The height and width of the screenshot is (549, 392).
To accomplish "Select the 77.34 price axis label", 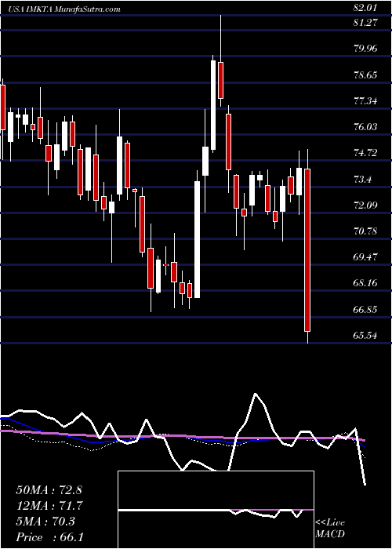I will click(x=366, y=101).
